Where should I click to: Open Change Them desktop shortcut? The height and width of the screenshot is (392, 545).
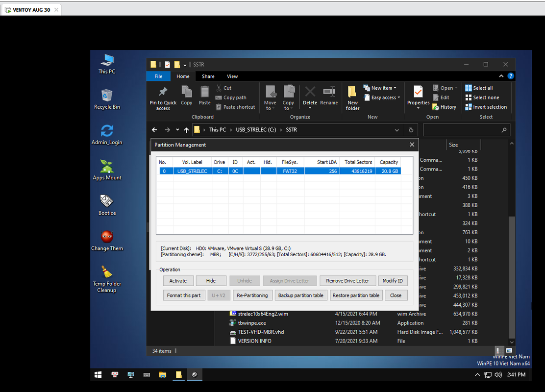click(107, 241)
